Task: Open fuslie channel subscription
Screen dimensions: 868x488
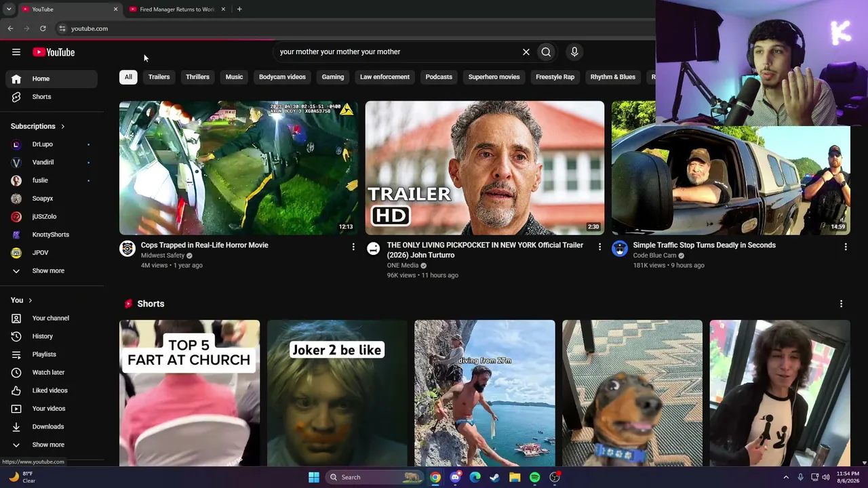Action: point(52,180)
